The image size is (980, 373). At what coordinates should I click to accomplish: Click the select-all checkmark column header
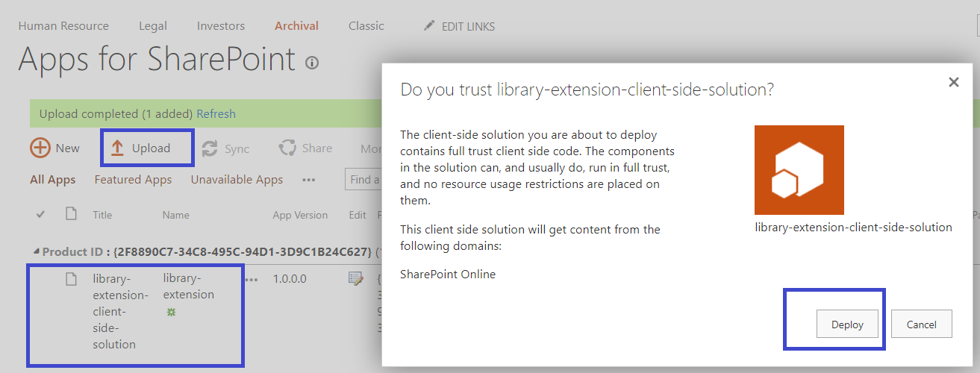pos(41,215)
